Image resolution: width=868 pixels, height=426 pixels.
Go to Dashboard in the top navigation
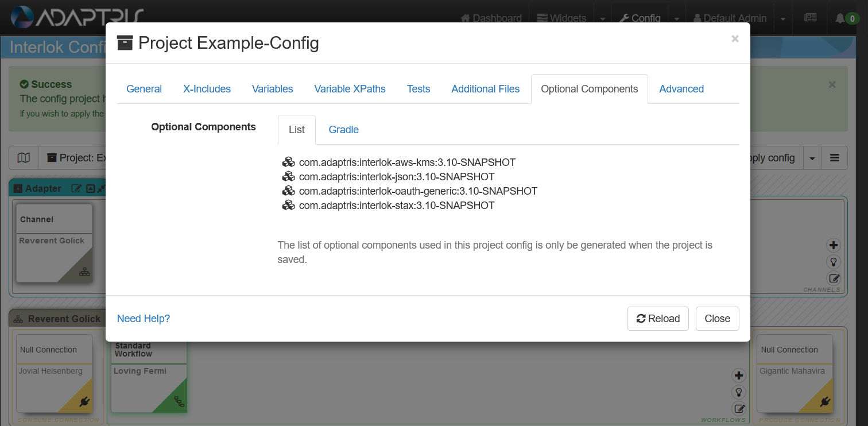pos(491,18)
